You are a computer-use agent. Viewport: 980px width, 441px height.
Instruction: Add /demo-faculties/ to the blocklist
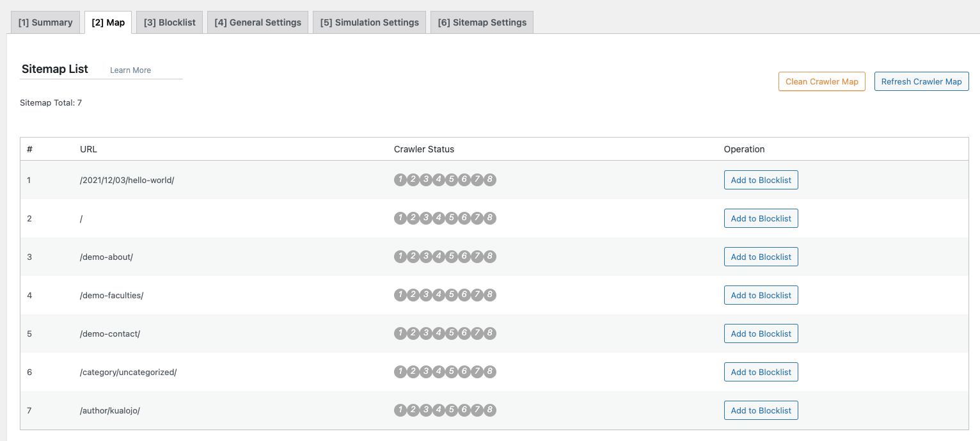tap(761, 295)
